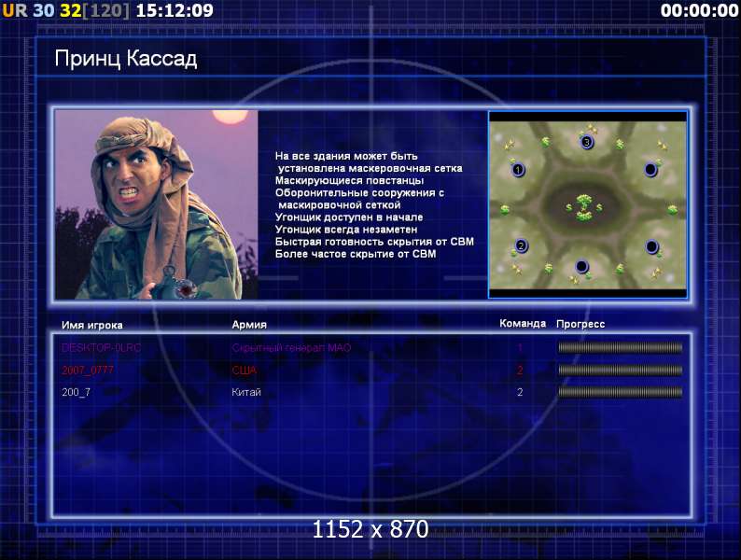Click the 15:12:09 clock overlay

pyautogui.click(x=175, y=10)
